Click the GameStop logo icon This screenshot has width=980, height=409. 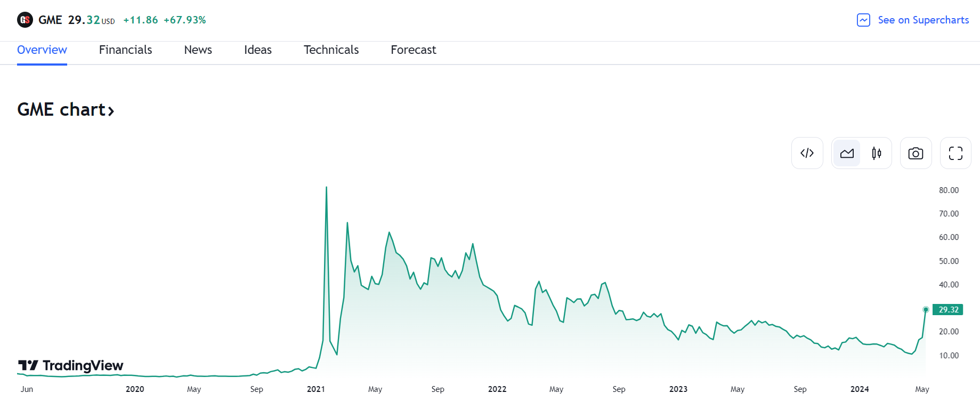coord(25,20)
